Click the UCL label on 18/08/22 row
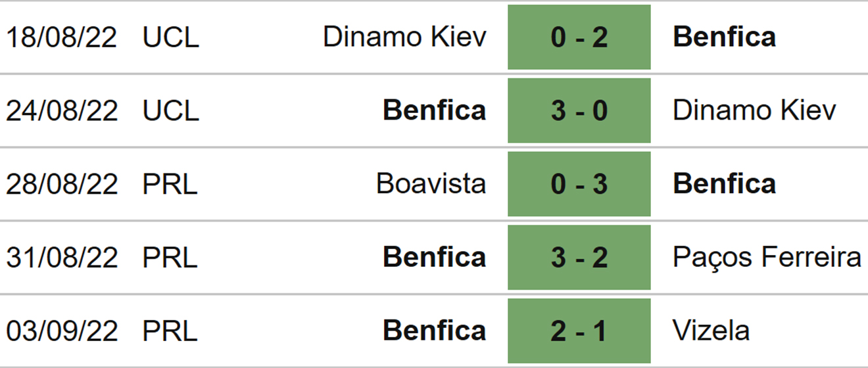This screenshot has height=368, width=868. click(x=170, y=37)
